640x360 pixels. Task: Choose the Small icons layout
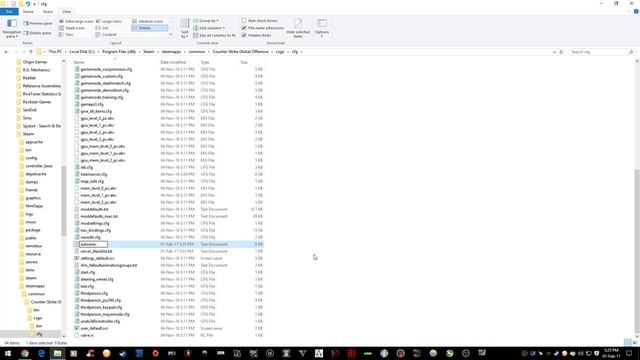click(x=72, y=28)
